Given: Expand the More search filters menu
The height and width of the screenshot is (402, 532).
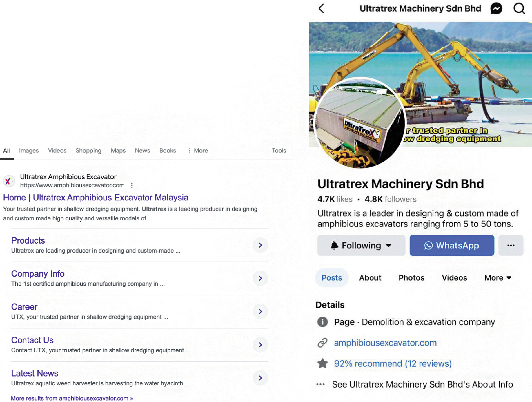Looking at the screenshot, I should [x=198, y=151].
